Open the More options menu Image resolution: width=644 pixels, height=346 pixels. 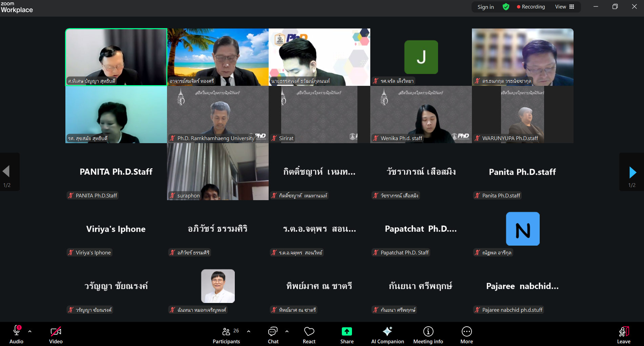(x=466, y=335)
